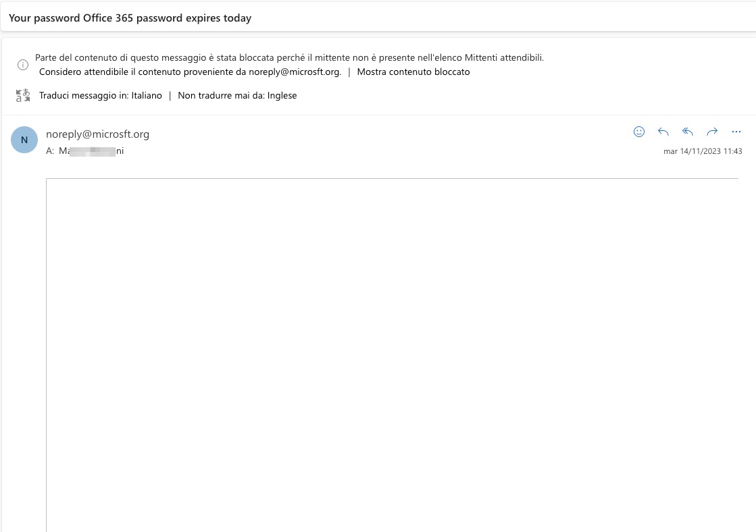
Task: Trust content from noreply@microsft.org link
Action: (x=190, y=72)
